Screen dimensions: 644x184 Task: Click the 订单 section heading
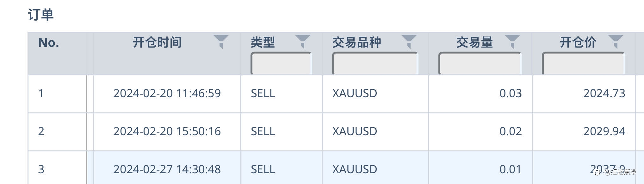click(40, 15)
